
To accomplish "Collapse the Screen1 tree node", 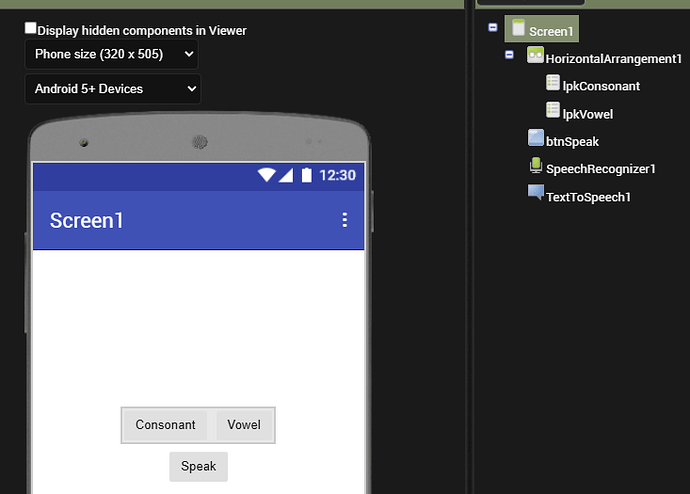I will (x=493, y=28).
